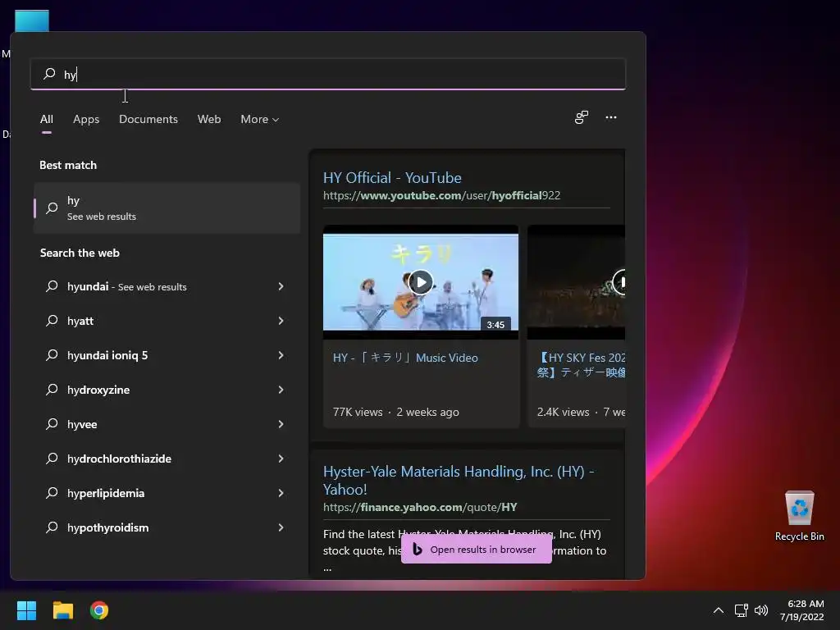Select the "hydroxyzine" suggestion text
840x630 pixels.
point(98,390)
